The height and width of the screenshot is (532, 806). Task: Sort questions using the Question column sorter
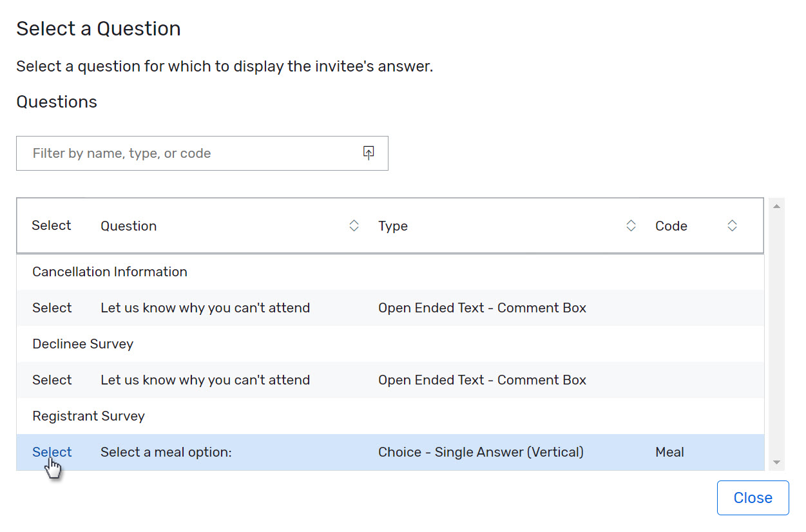pyautogui.click(x=354, y=225)
